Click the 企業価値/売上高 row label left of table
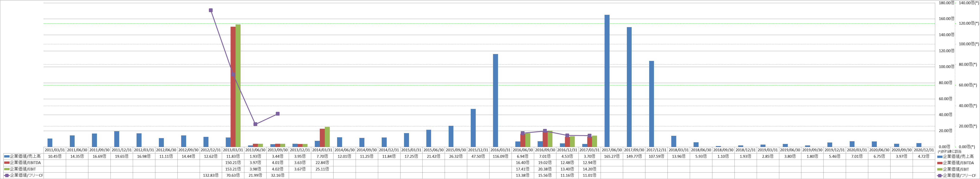This screenshot has width=980, height=179. click(23, 156)
